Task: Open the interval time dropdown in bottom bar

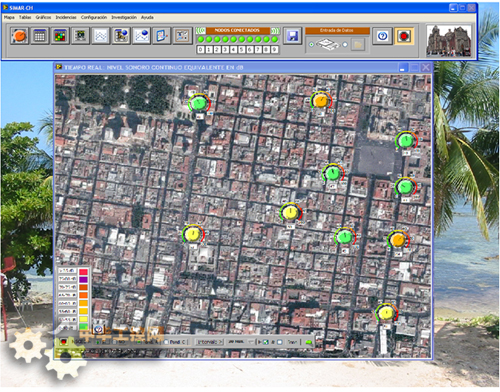Action: pos(241,342)
